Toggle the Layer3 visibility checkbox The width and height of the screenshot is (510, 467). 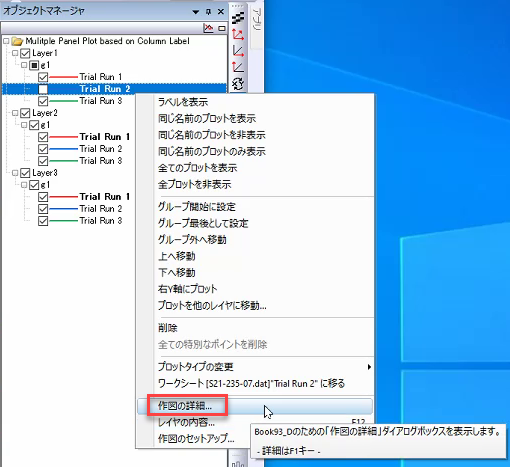(25, 173)
